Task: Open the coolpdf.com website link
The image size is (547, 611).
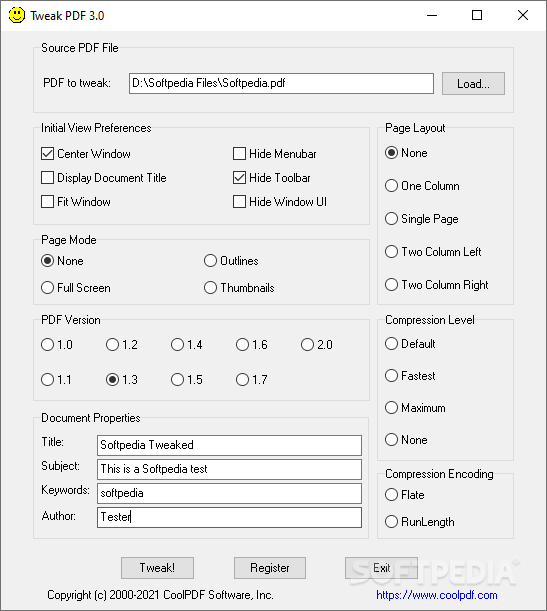Action: click(437, 595)
